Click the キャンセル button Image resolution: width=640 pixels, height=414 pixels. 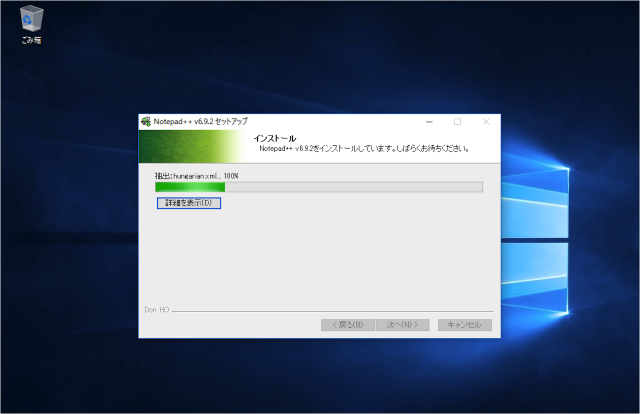tap(464, 325)
